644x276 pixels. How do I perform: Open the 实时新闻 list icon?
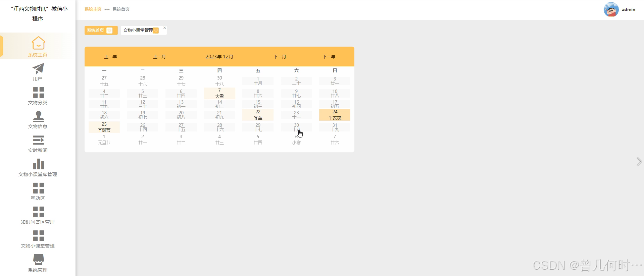click(38, 140)
